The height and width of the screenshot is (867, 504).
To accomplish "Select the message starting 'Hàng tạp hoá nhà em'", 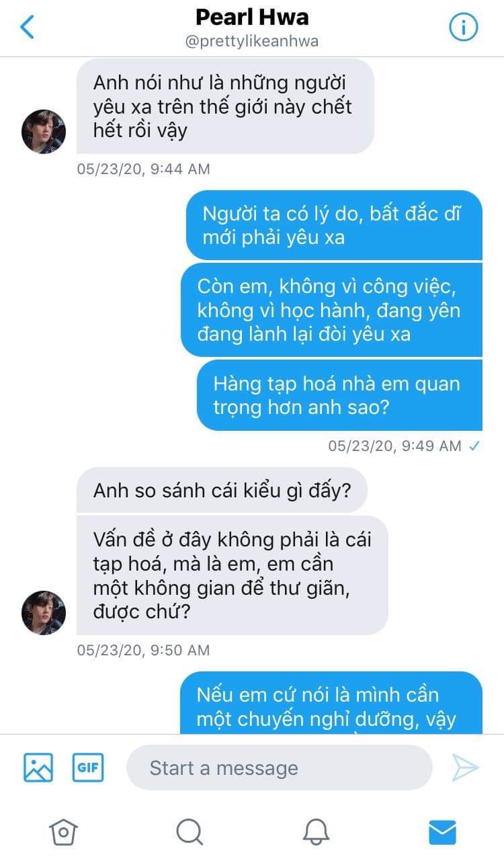I will coord(339,395).
